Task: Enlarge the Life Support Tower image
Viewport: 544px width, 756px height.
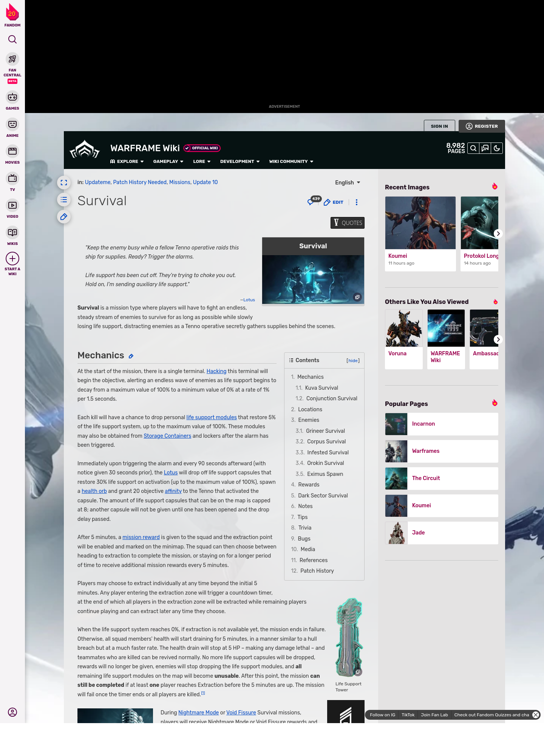Action: [x=357, y=672]
